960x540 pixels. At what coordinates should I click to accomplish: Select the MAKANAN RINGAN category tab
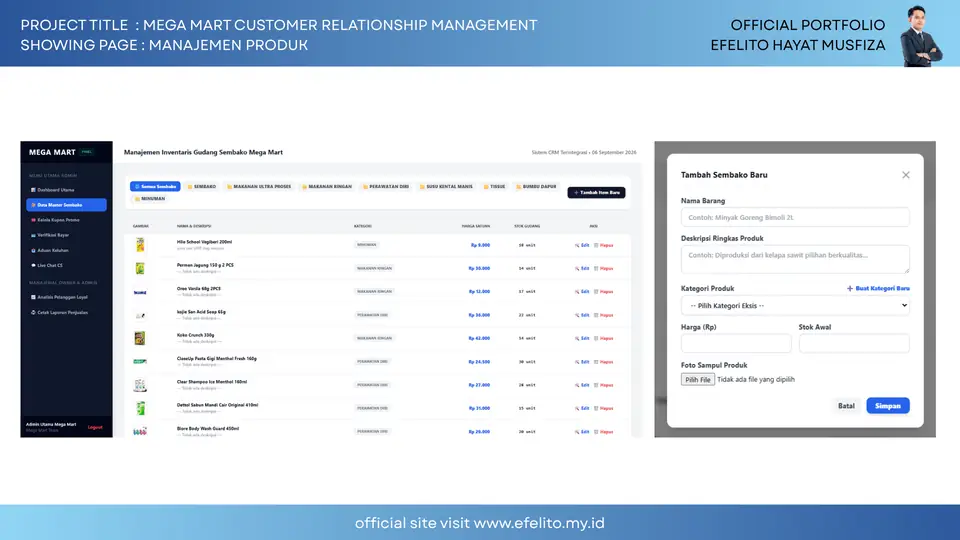327,187
